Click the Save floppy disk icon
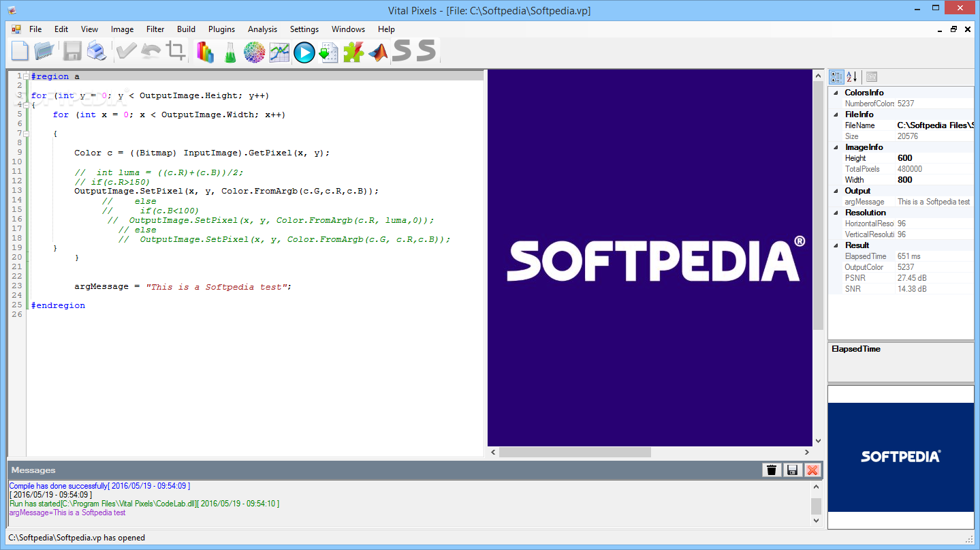The image size is (980, 550). [73, 52]
